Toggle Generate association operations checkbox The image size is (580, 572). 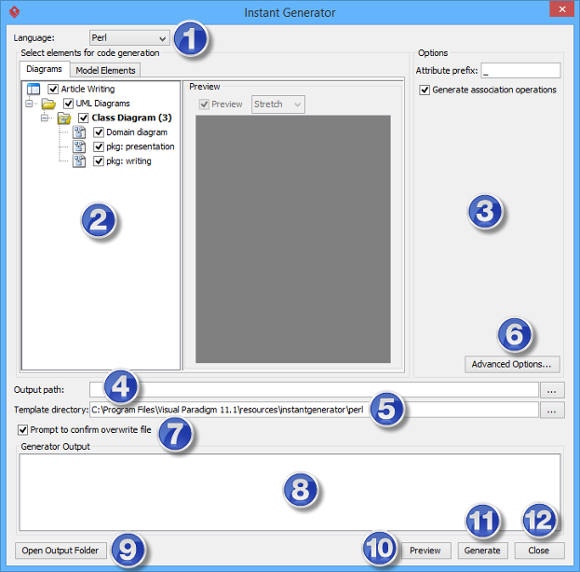(x=425, y=90)
